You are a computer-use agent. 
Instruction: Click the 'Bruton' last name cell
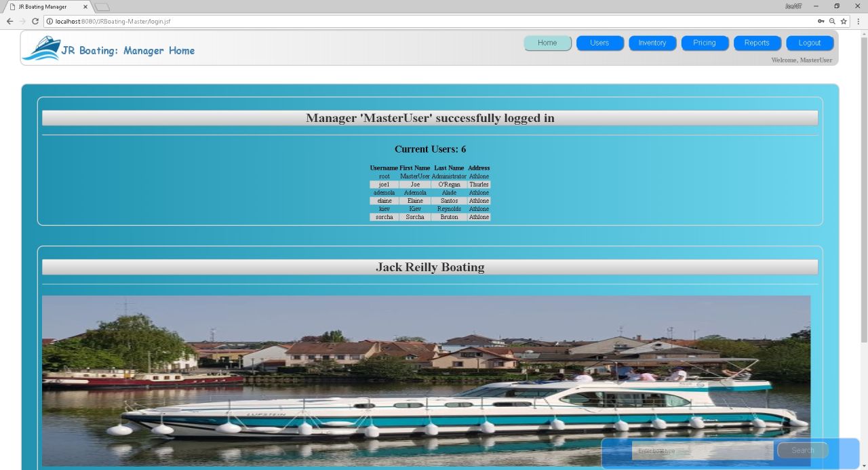(x=449, y=217)
